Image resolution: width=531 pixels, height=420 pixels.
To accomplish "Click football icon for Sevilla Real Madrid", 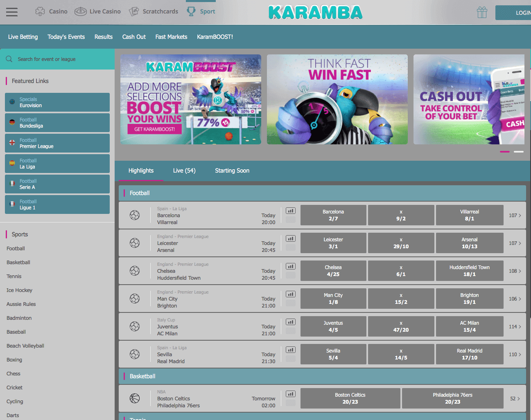I will [x=135, y=354].
